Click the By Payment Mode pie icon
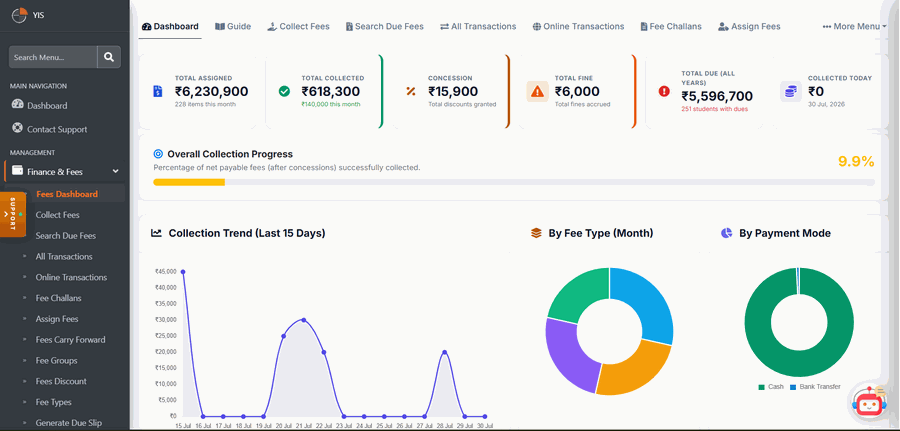The image size is (900, 431). click(727, 233)
